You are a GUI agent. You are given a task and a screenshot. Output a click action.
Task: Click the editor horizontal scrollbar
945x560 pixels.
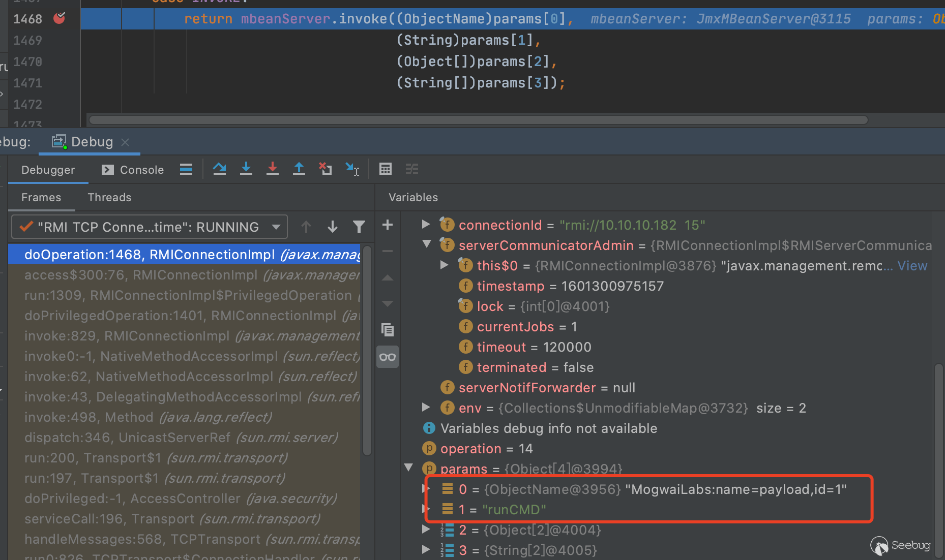tap(478, 120)
